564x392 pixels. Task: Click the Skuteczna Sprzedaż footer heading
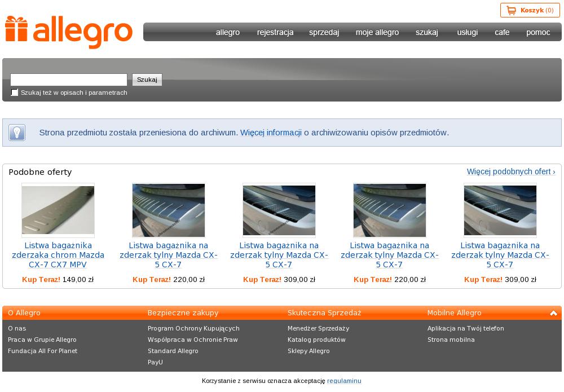coord(324,313)
